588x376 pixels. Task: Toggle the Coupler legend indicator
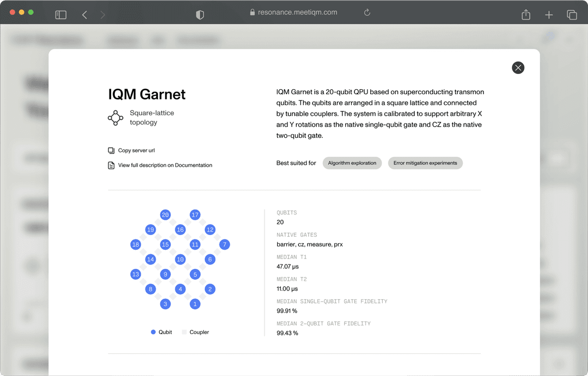pos(185,332)
